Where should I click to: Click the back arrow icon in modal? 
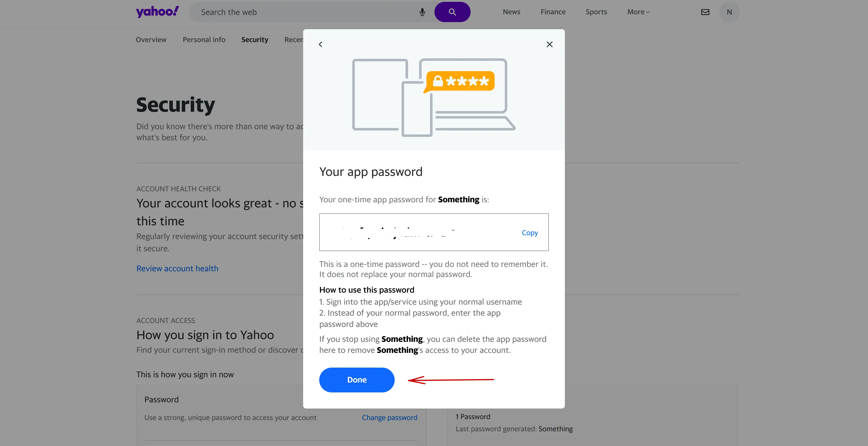320,44
